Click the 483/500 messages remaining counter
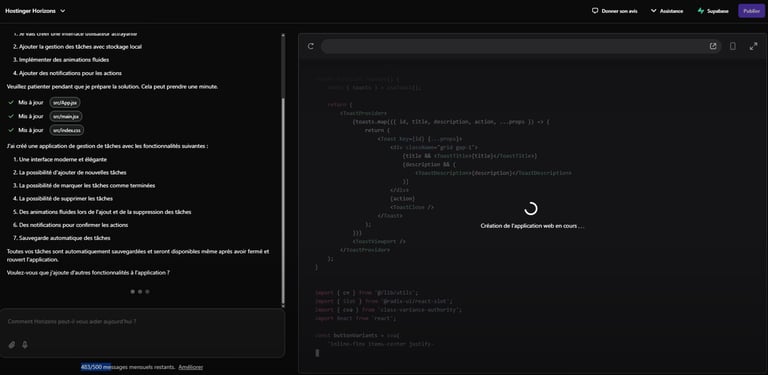 pyautogui.click(x=128, y=367)
